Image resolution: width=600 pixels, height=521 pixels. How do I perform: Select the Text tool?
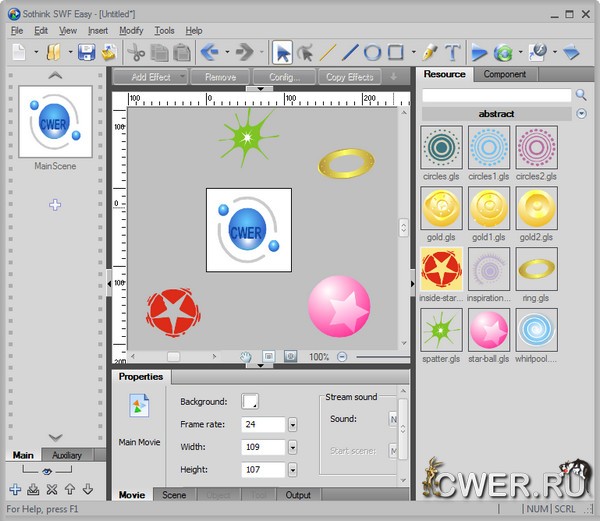click(453, 52)
